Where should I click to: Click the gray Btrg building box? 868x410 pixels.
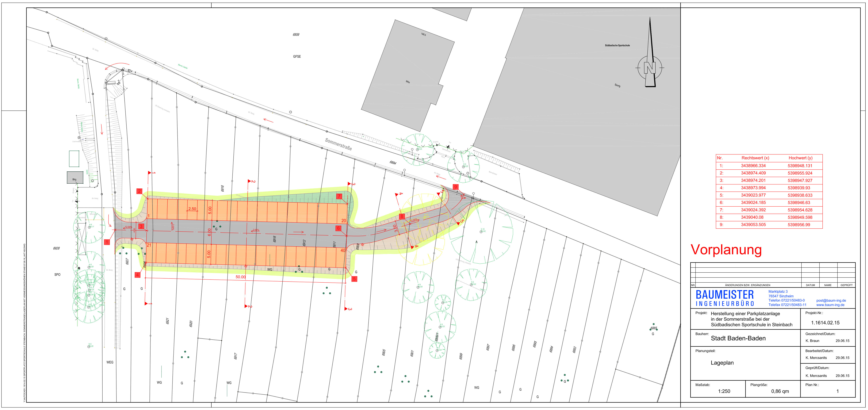tap(75, 178)
